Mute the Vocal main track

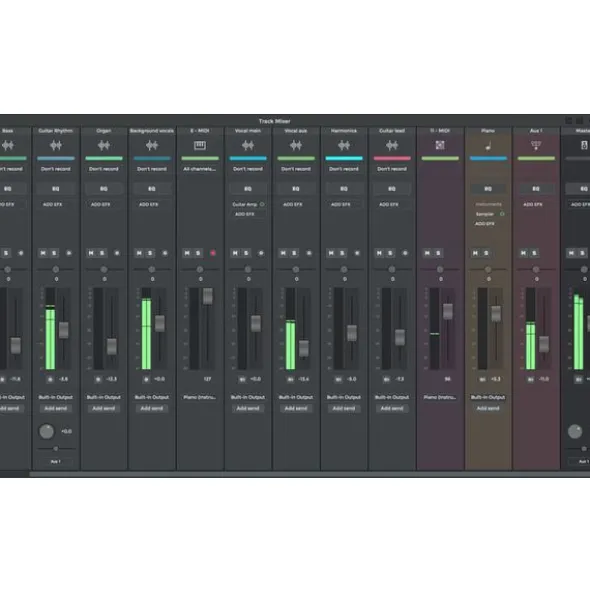point(235,253)
